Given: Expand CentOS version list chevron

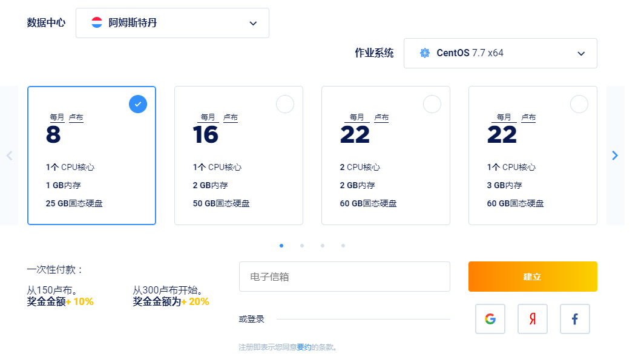Looking at the screenshot, I should pos(581,54).
